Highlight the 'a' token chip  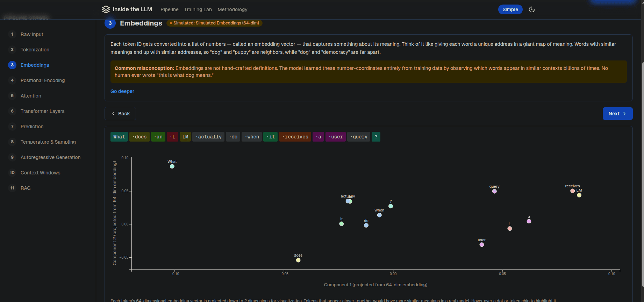click(319, 137)
